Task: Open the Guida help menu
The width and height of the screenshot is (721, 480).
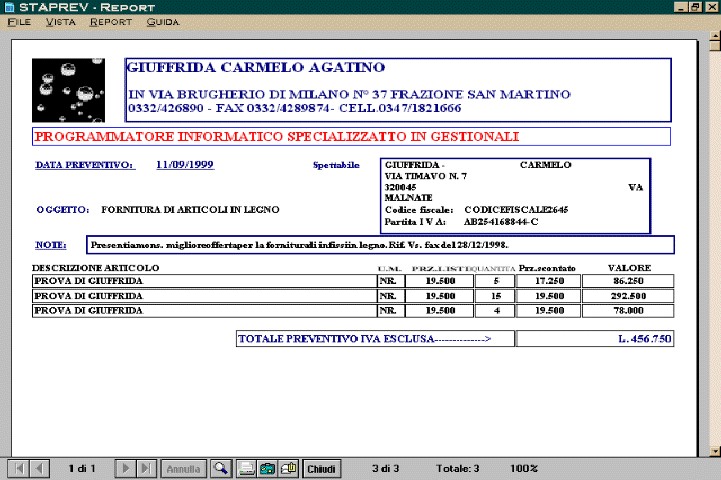Action: [x=164, y=21]
